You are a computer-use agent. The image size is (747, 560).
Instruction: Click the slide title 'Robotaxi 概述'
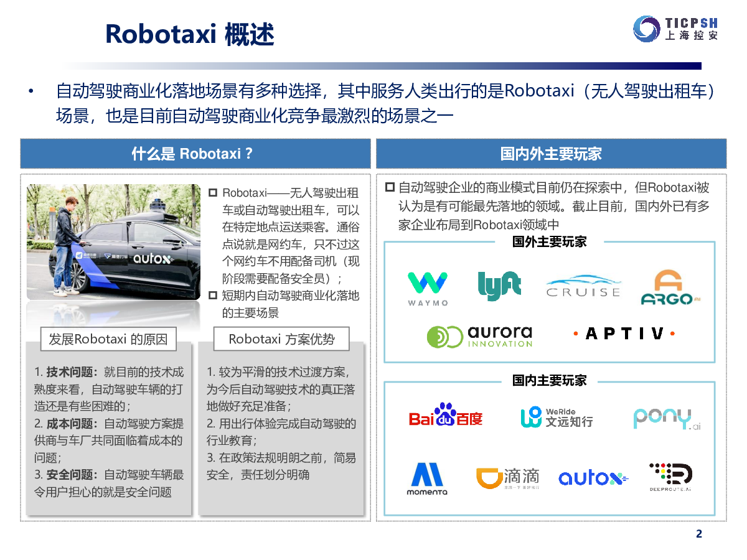(189, 34)
